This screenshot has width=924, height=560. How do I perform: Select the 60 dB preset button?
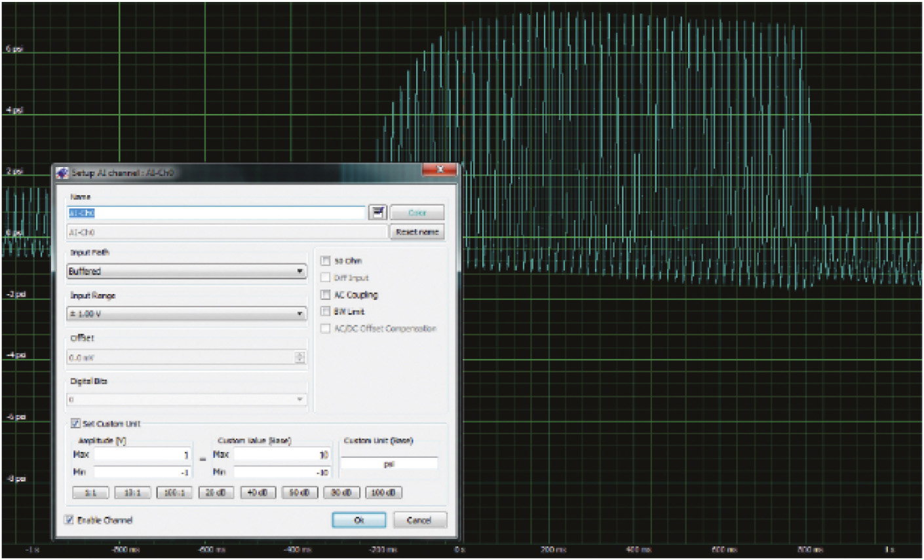(300, 493)
